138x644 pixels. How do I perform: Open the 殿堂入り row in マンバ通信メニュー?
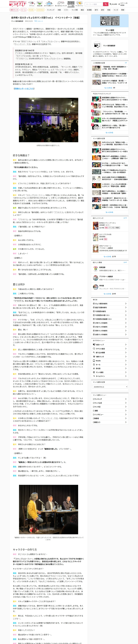110,422
